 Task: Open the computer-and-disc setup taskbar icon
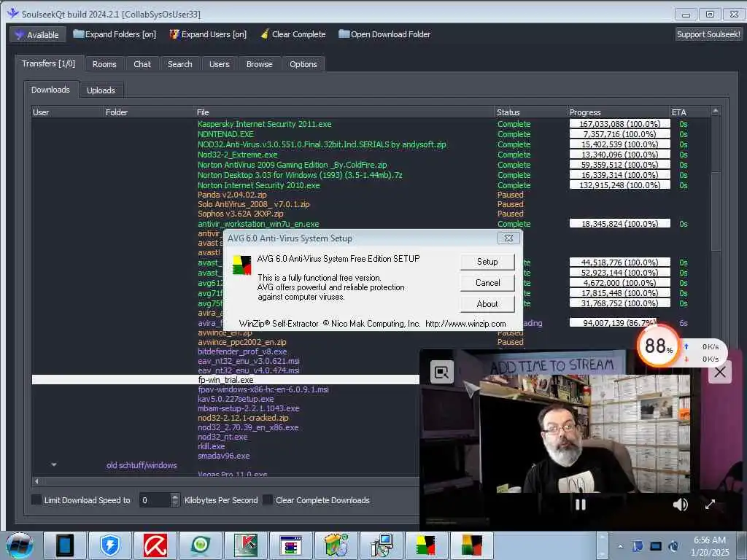point(381,545)
